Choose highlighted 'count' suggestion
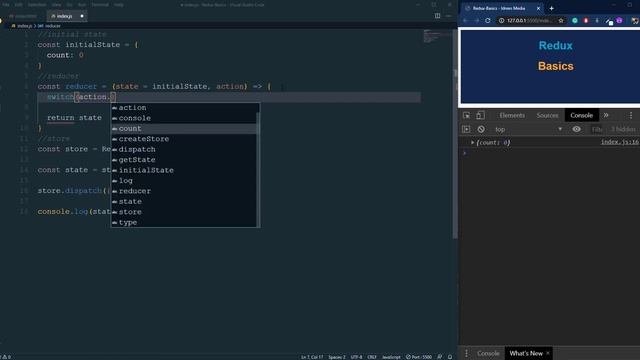This screenshot has width=640, height=360. [x=184, y=129]
